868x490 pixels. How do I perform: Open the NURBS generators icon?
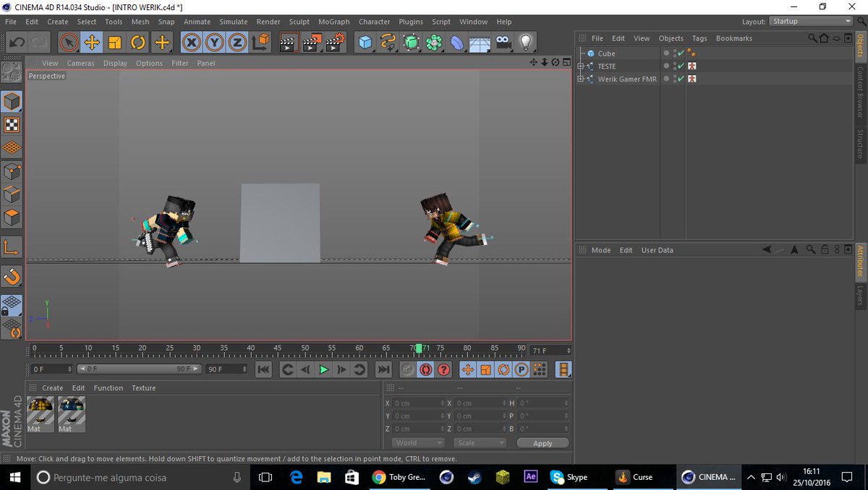pos(412,43)
